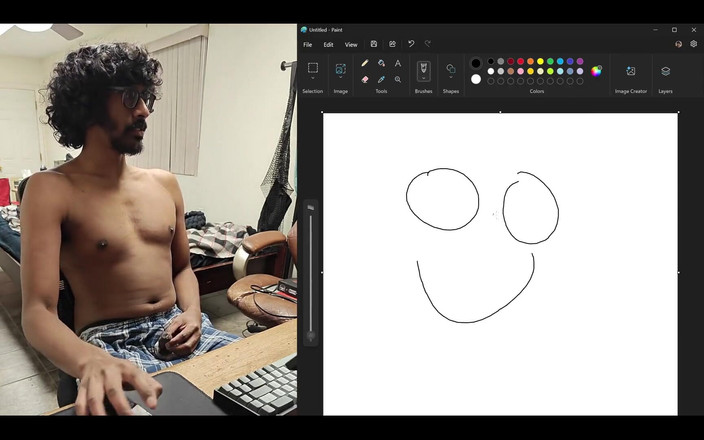This screenshot has width=704, height=440.
Task: Select the secondary white color circle
Action: [476, 79]
